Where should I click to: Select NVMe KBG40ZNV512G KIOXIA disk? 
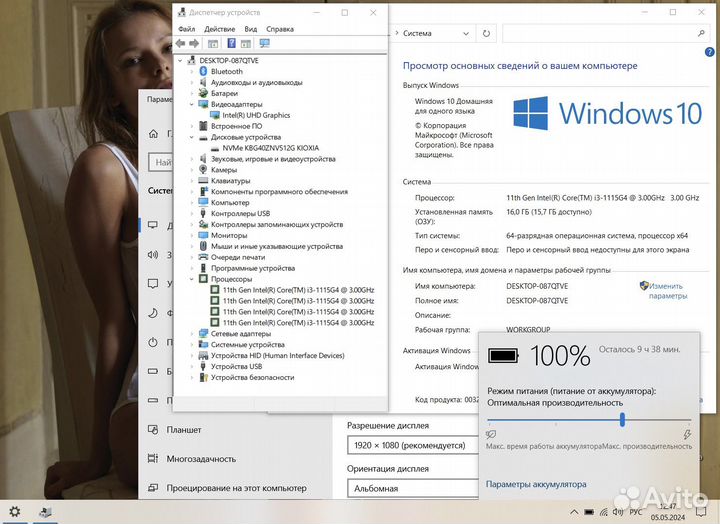(x=270, y=148)
